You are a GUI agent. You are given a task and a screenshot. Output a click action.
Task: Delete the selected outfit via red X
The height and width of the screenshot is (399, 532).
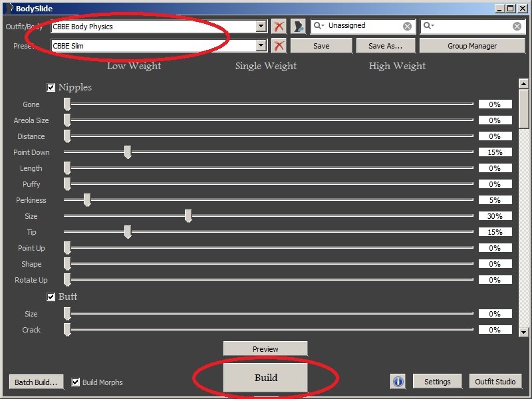pos(279,27)
